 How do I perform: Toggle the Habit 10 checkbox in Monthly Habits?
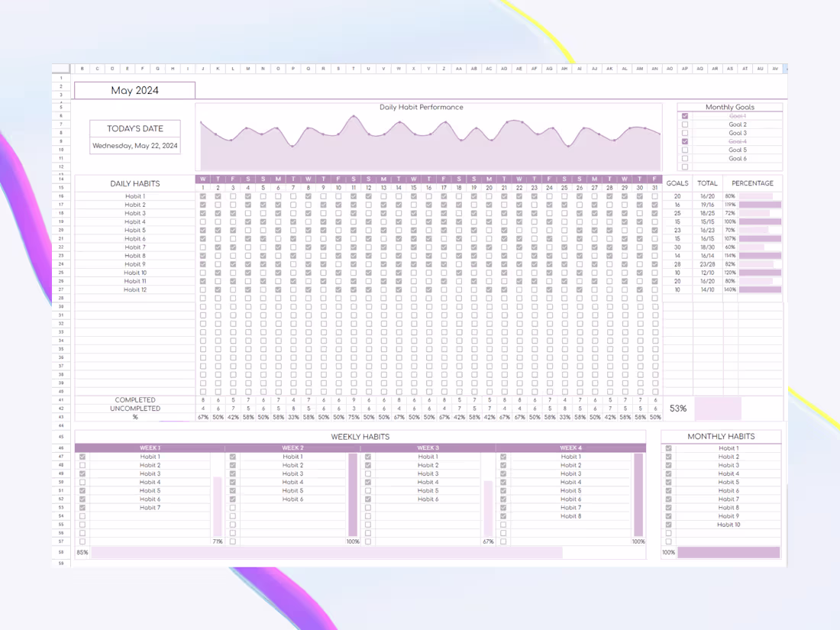[668, 525]
